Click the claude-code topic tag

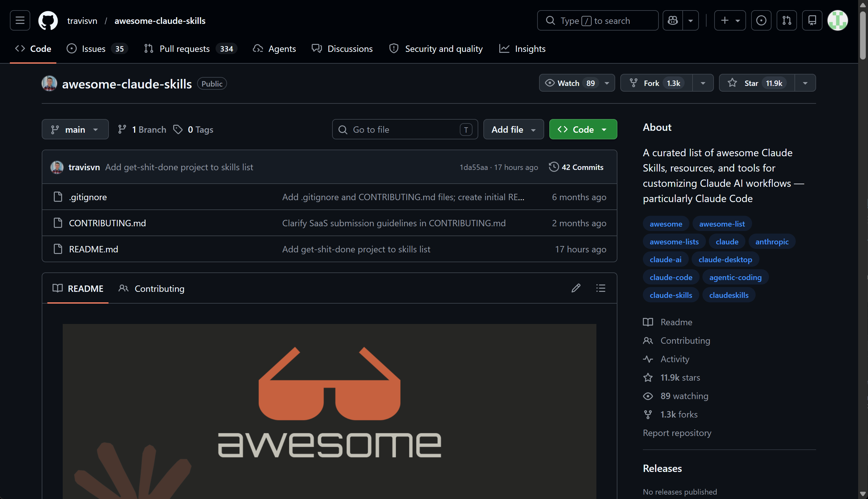pos(671,277)
